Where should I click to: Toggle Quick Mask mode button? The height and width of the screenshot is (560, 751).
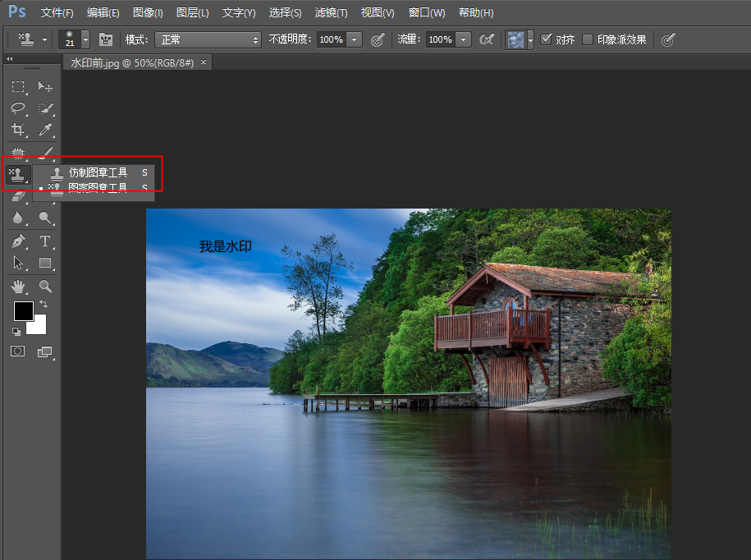tap(18, 351)
